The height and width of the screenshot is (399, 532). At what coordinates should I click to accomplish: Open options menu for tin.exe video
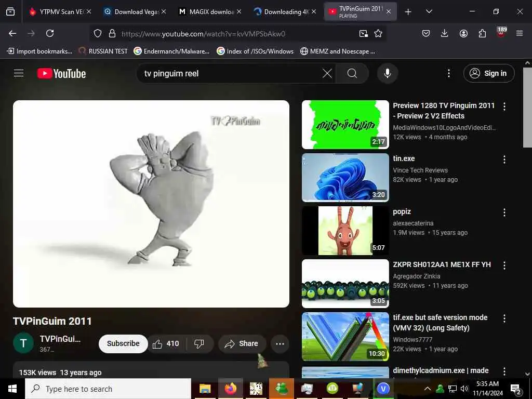tap(504, 159)
